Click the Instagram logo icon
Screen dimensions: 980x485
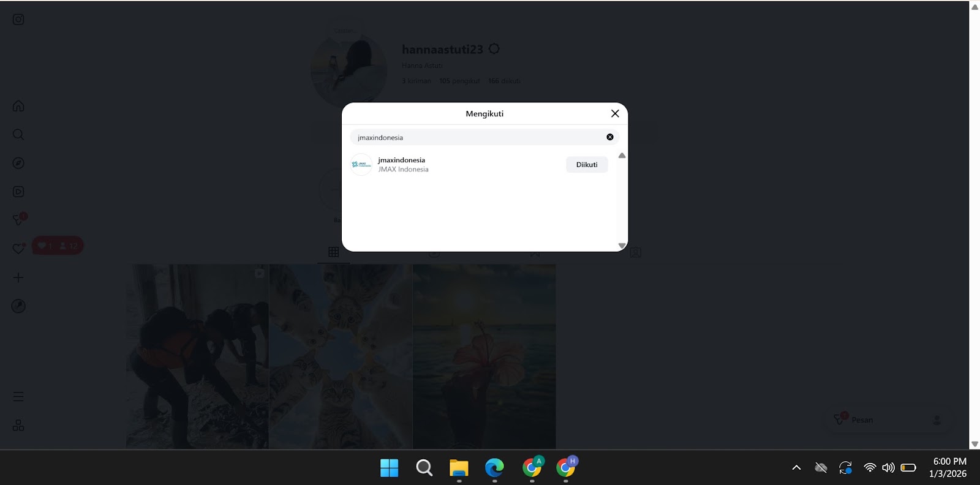click(18, 20)
